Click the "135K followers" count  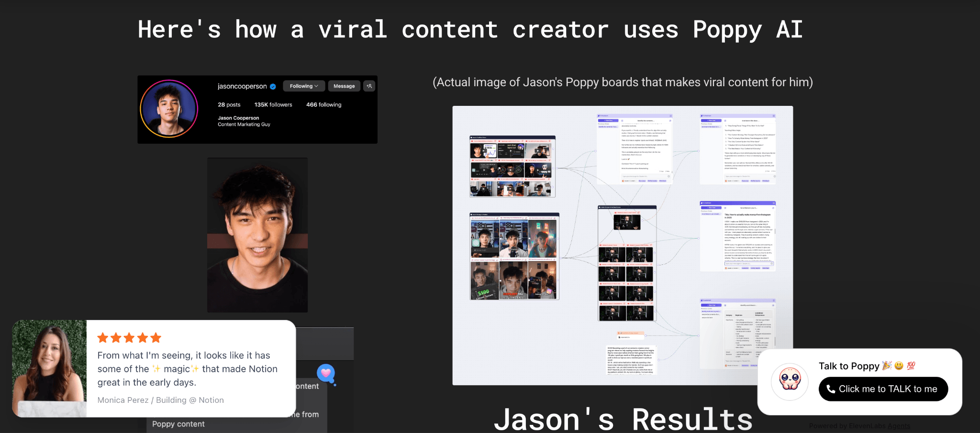(273, 105)
